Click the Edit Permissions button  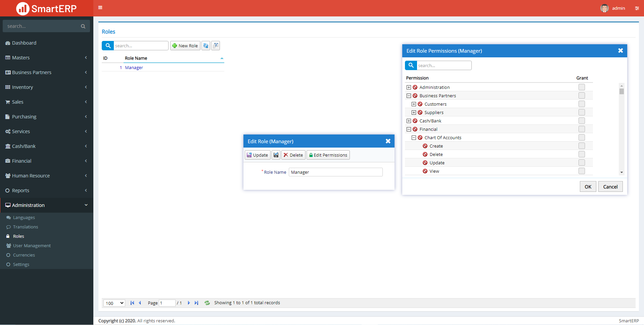(328, 155)
